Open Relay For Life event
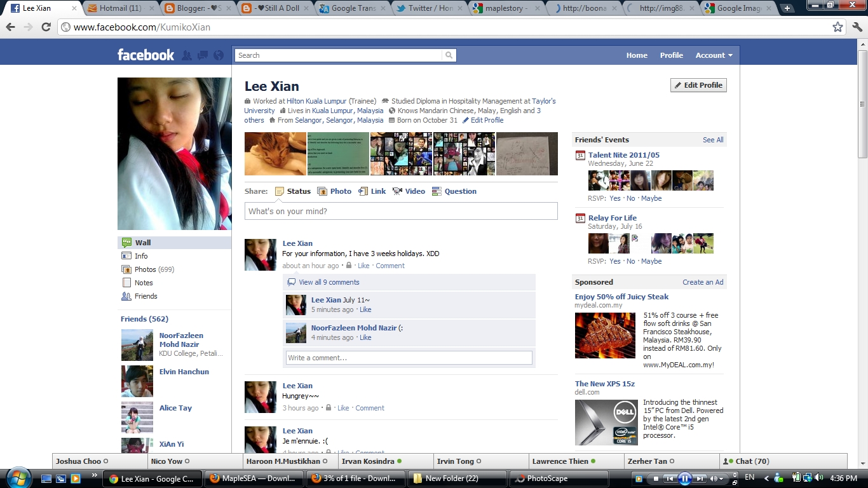 tap(613, 218)
